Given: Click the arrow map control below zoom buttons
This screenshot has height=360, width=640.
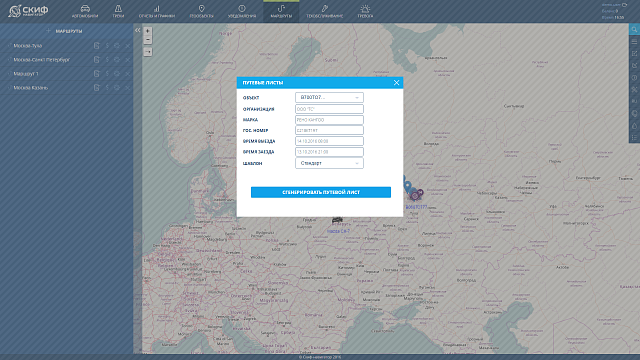Looking at the screenshot, I should (x=147, y=52).
